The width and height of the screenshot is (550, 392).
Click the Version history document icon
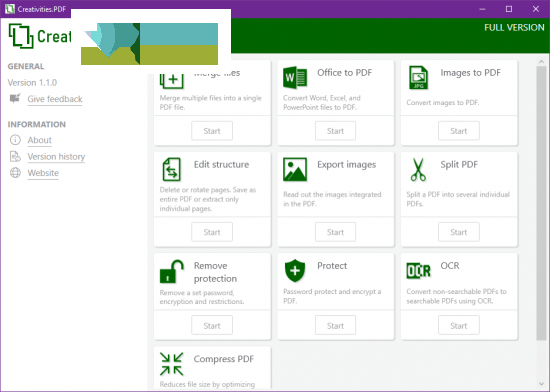click(x=15, y=156)
